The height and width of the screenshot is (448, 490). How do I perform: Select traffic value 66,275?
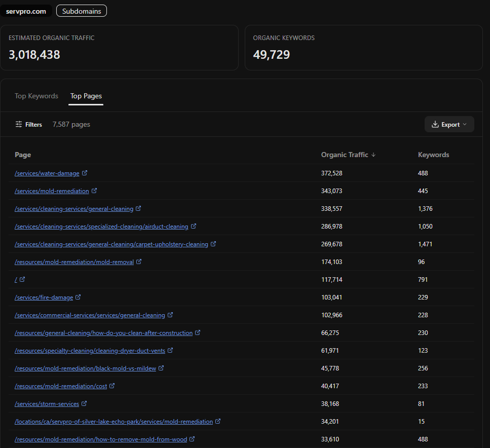(x=330, y=333)
